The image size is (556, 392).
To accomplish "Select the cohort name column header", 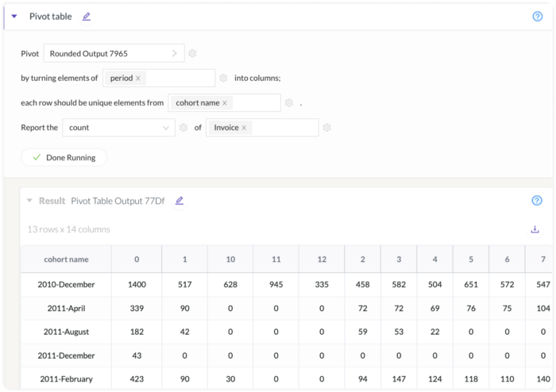I will [x=66, y=259].
